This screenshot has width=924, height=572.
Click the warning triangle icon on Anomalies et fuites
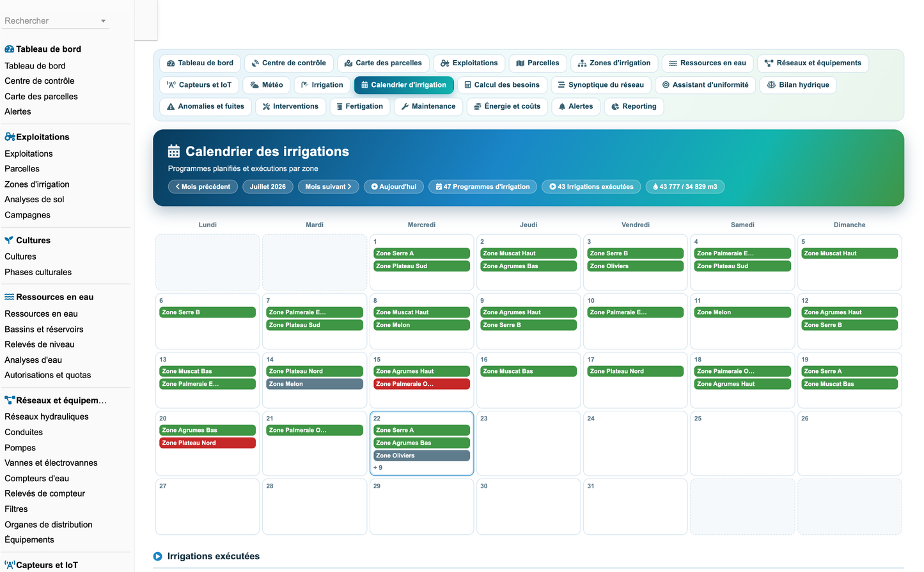point(171,107)
